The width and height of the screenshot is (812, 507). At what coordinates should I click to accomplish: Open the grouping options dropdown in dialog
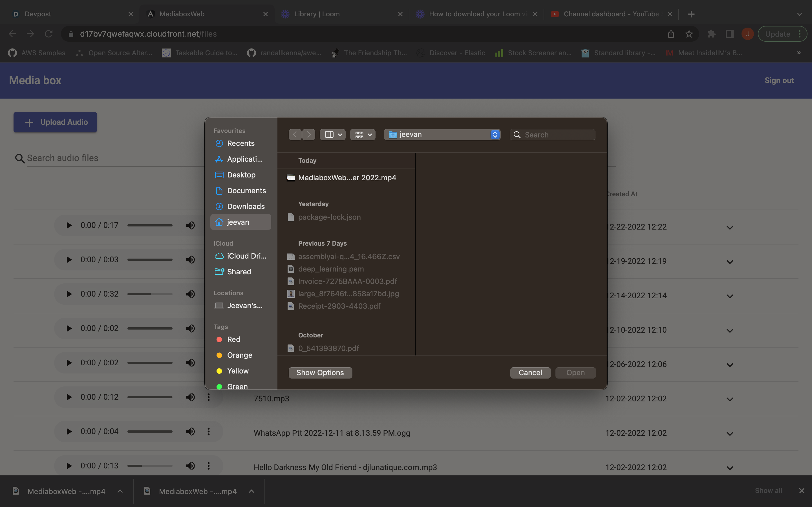pyautogui.click(x=363, y=134)
